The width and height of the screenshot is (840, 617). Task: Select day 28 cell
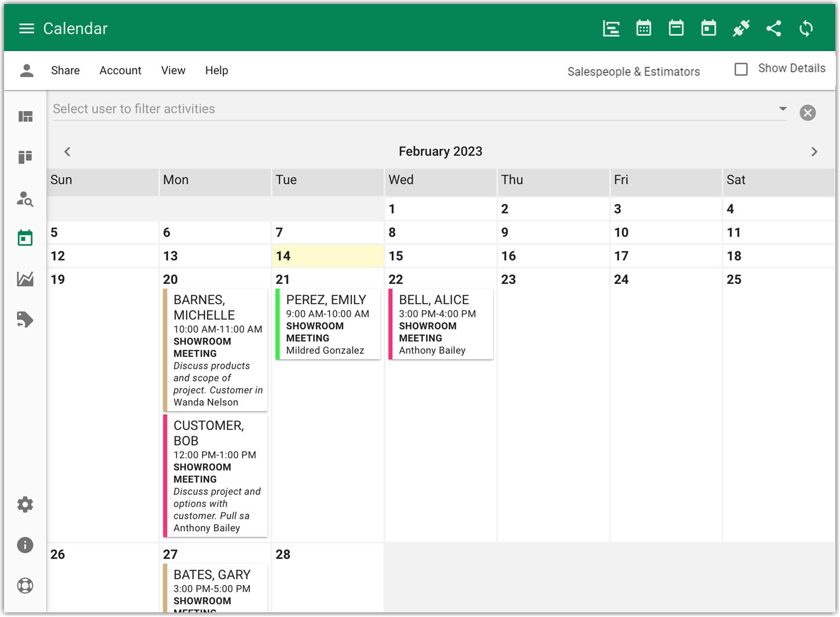tap(328, 578)
